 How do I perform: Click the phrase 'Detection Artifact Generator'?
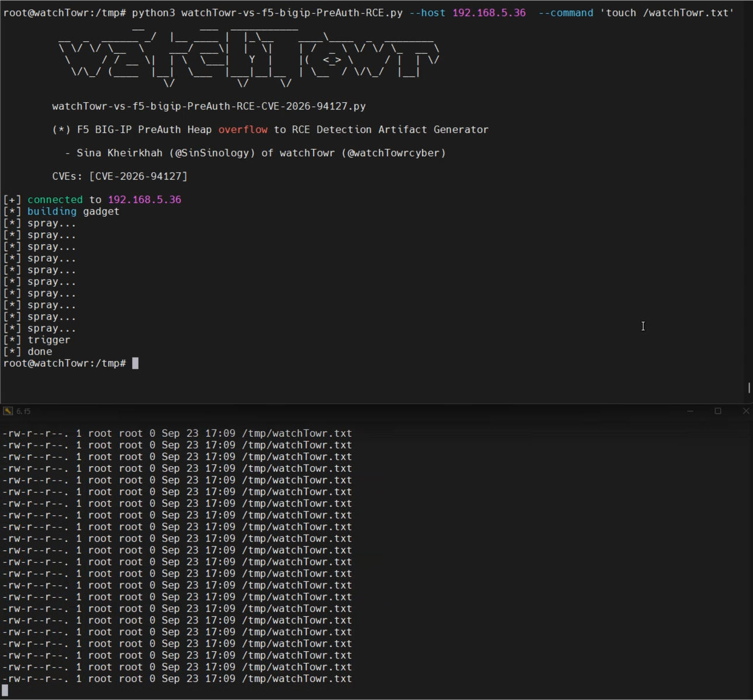(402, 129)
